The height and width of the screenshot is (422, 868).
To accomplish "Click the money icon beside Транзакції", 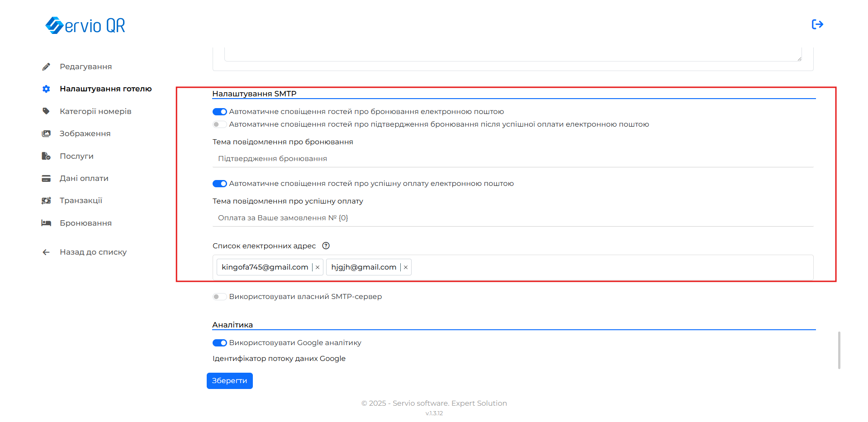I will pos(46,201).
